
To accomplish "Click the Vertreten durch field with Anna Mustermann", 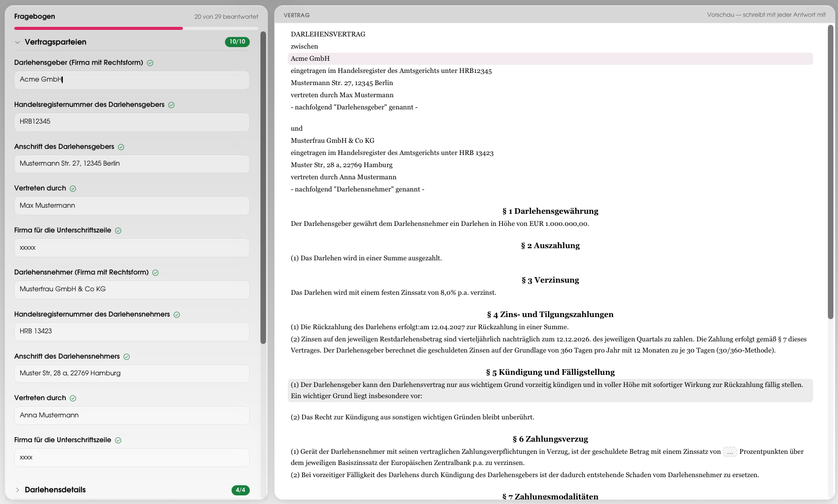I will (x=132, y=415).
